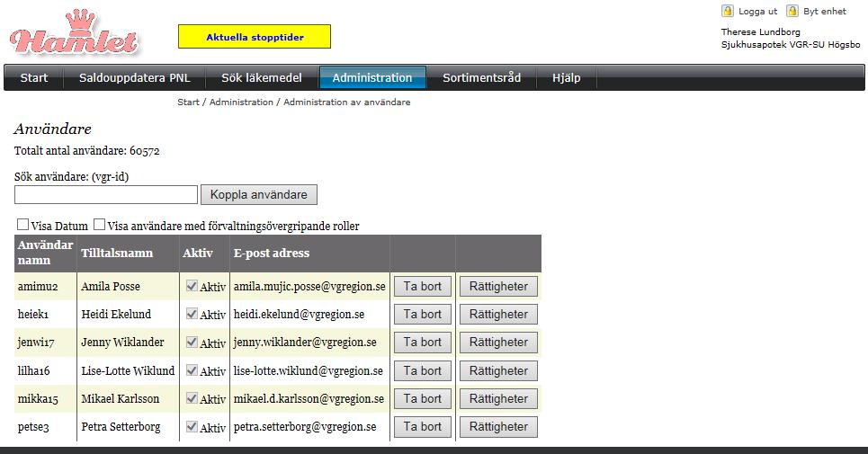Toggle Visa användare med förvaltningsövergripande roller
Viewport: 868px width, 454px height.
click(99, 224)
